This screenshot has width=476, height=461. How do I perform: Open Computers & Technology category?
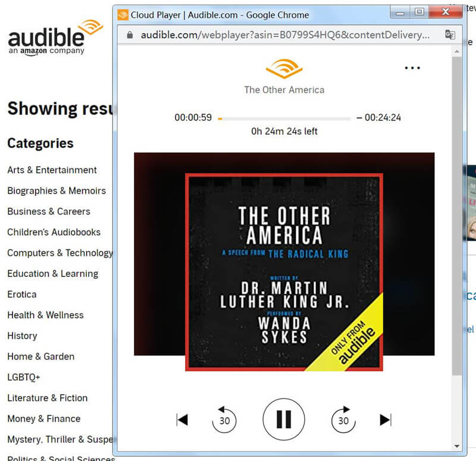point(60,253)
